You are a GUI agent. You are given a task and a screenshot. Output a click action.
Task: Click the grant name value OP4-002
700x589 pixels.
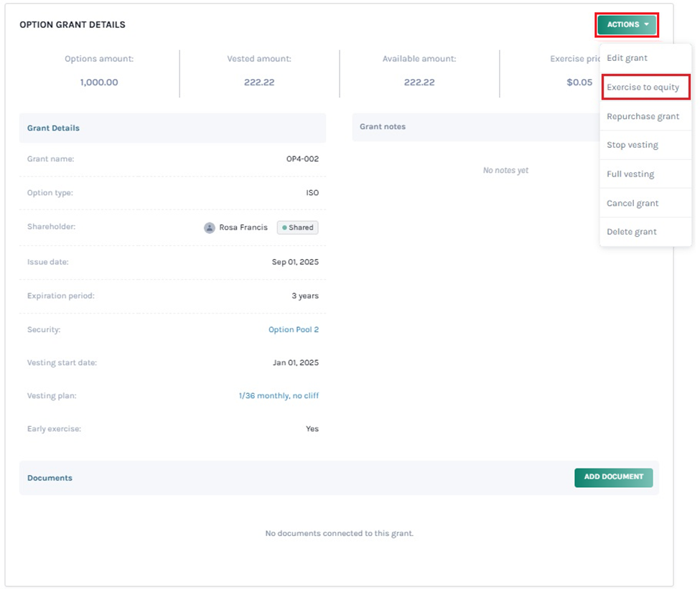click(302, 159)
